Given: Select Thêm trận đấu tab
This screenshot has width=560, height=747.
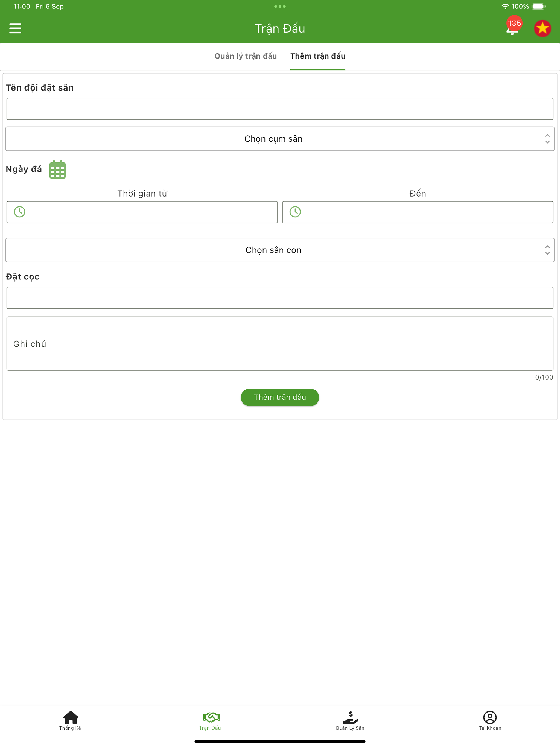Looking at the screenshot, I should pyautogui.click(x=318, y=56).
